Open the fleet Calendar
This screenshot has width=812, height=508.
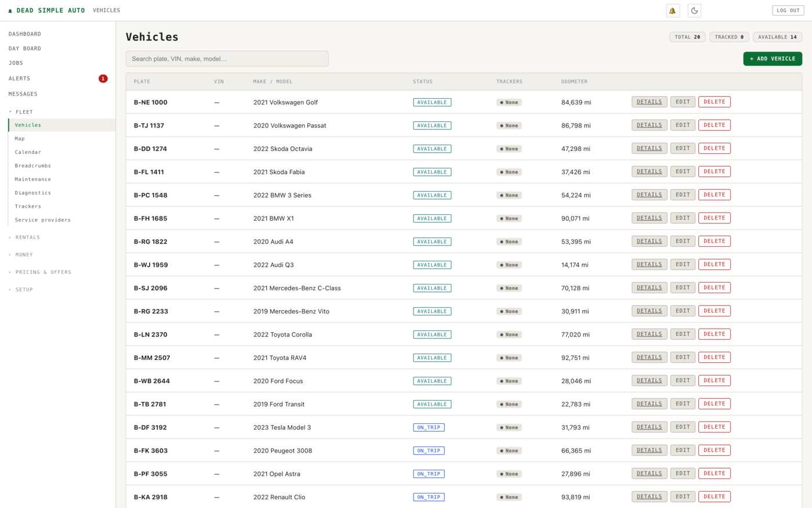click(x=28, y=152)
